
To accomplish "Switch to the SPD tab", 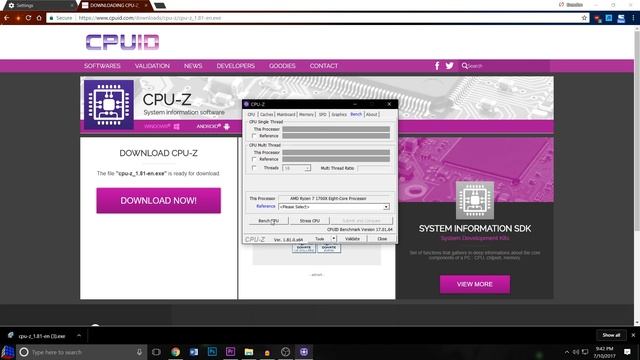I will pyautogui.click(x=323, y=114).
